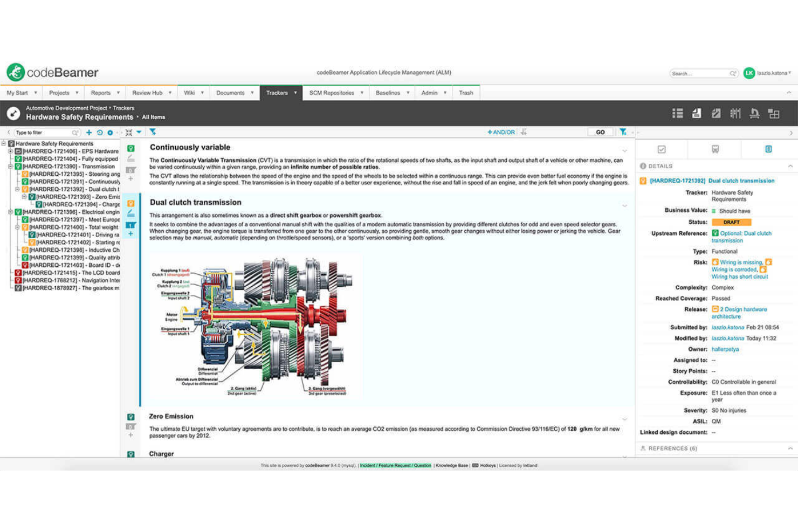Open the Projects menu
Screen dimensions: 798x532
64,93
